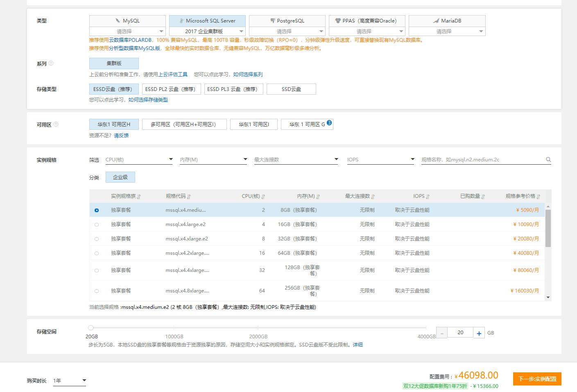The height and width of the screenshot is (392, 577).
Task: Click the 请反馈 link
Action: point(121,135)
